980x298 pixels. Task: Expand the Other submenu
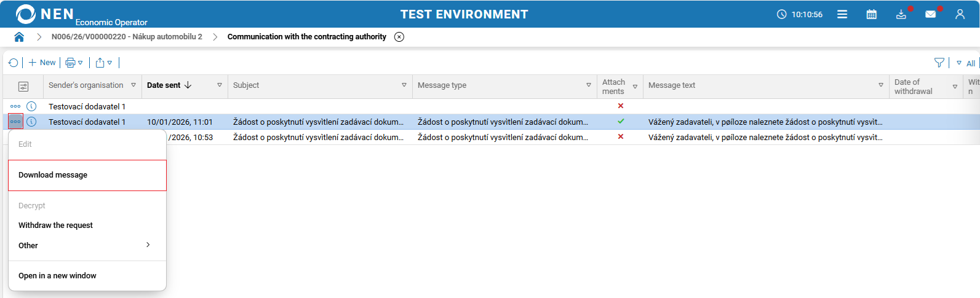pyautogui.click(x=148, y=245)
